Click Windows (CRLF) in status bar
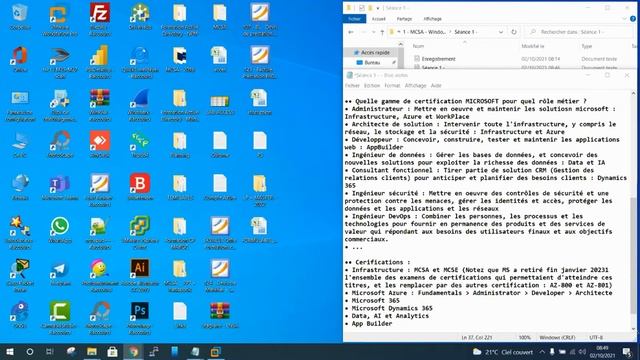The image size is (640, 360). (x=557, y=338)
